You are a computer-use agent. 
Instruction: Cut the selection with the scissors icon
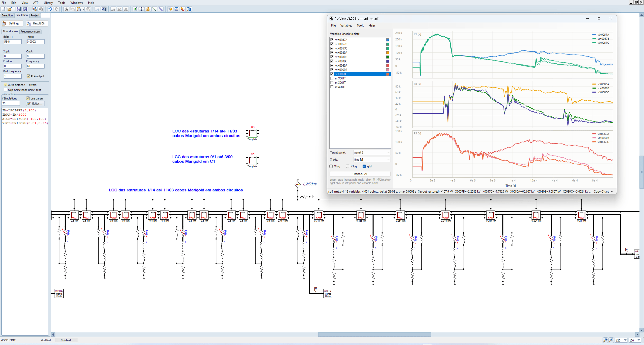coord(66,9)
